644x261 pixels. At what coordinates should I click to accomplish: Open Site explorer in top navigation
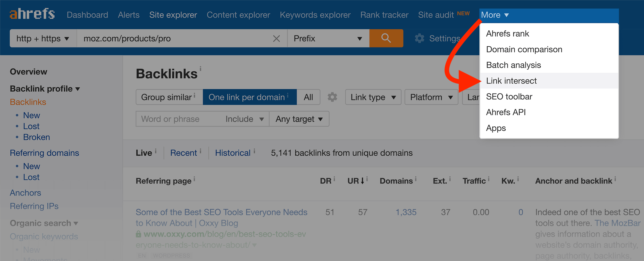[173, 15]
